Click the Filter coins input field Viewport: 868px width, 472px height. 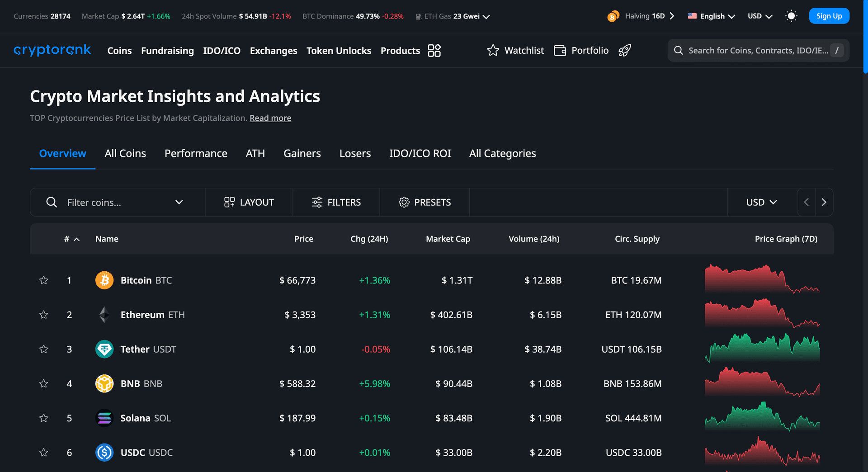click(118, 202)
